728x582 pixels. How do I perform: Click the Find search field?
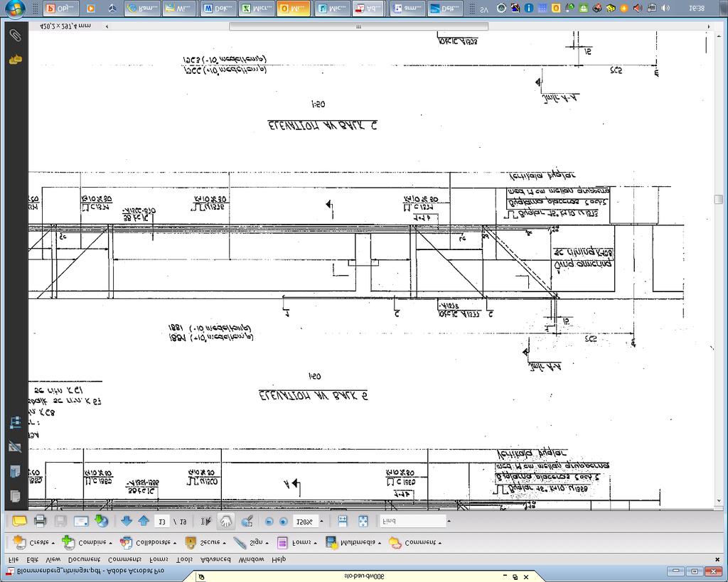[412, 521]
